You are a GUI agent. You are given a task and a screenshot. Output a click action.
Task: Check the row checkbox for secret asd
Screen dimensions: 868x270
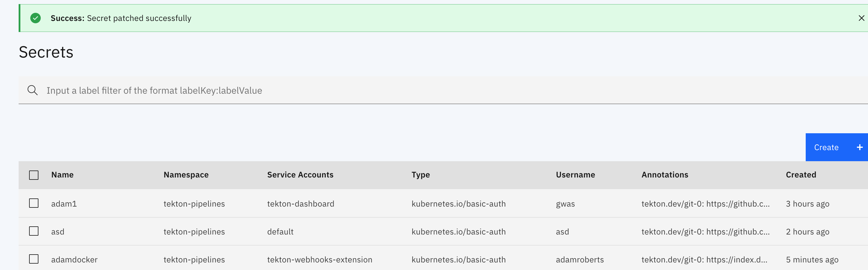tap(33, 231)
